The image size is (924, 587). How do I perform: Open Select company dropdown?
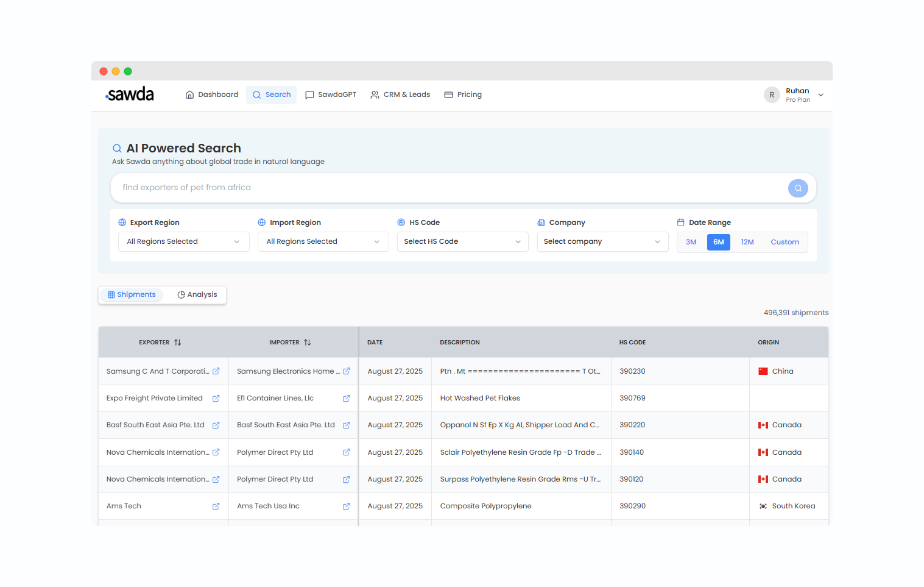(x=603, y=241)
